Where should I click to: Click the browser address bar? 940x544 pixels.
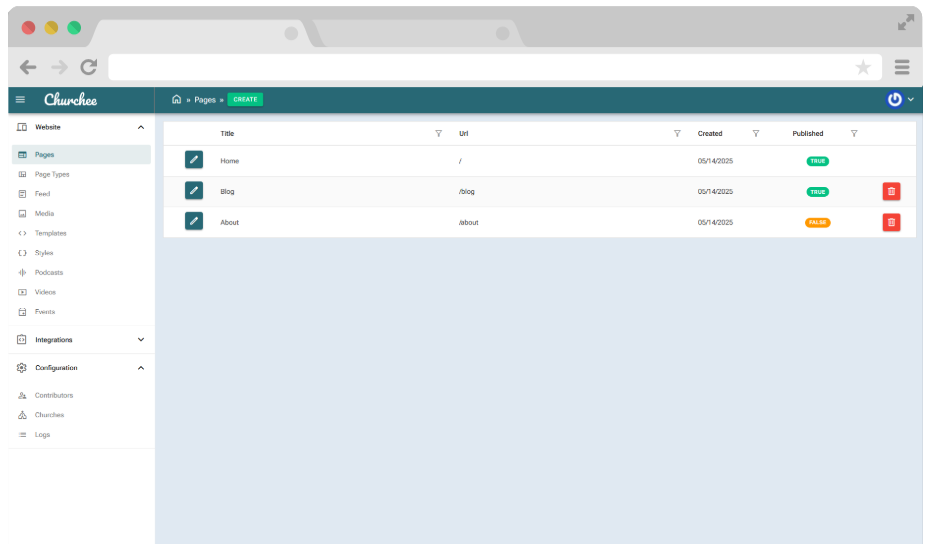click(495, 67)
